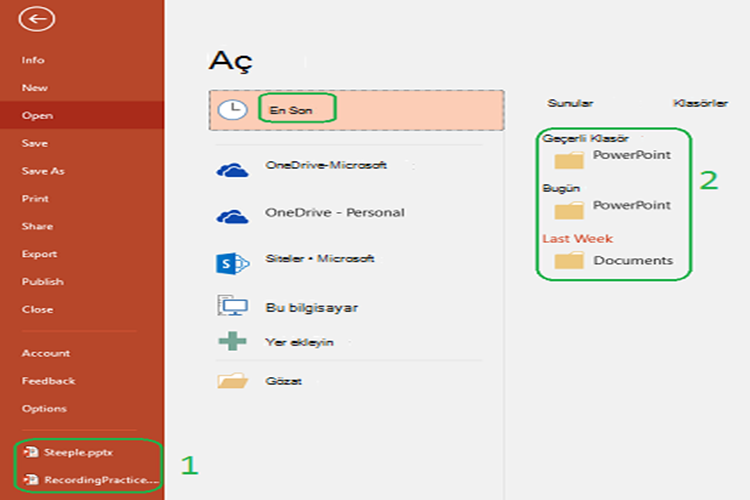Click the SharePoint Siteler icon
Screen dimensions: 750x500
[232, 263]
